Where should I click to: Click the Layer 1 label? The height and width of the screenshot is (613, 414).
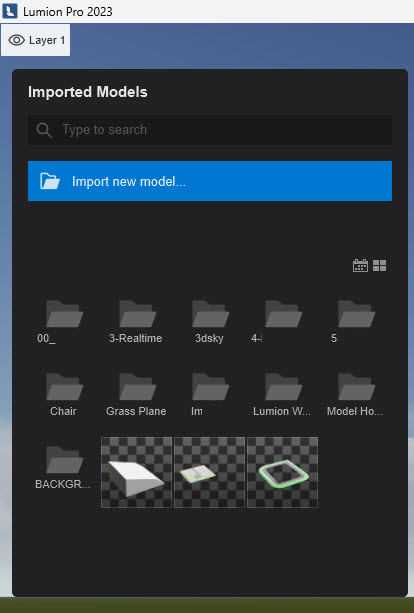coord(47,40)
